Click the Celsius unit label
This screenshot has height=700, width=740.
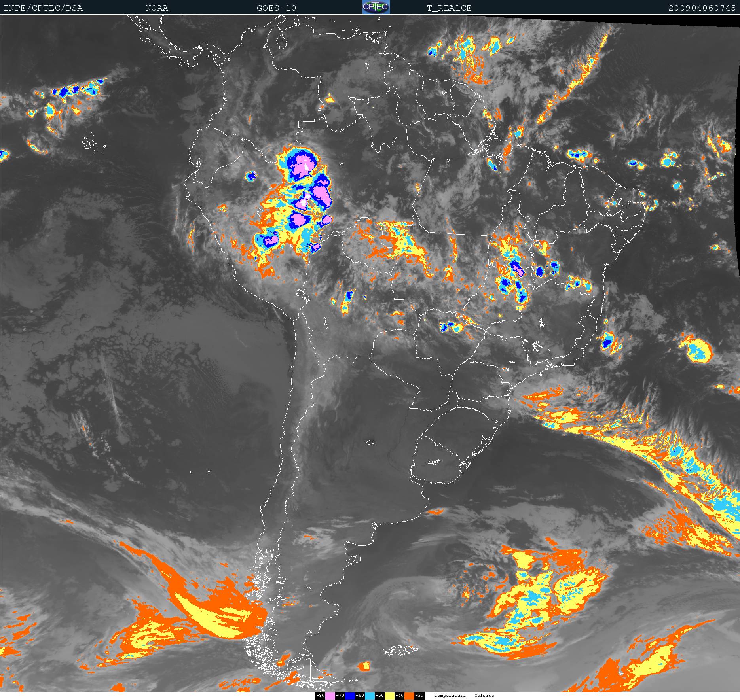pos(484,696)
